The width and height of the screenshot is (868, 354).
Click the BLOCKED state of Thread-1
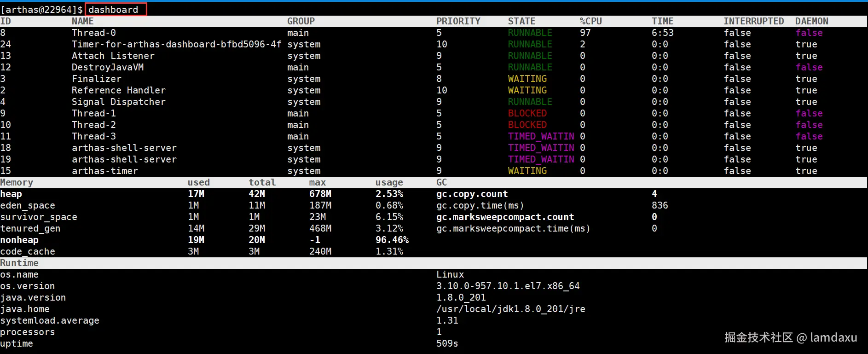click(527, 113)
